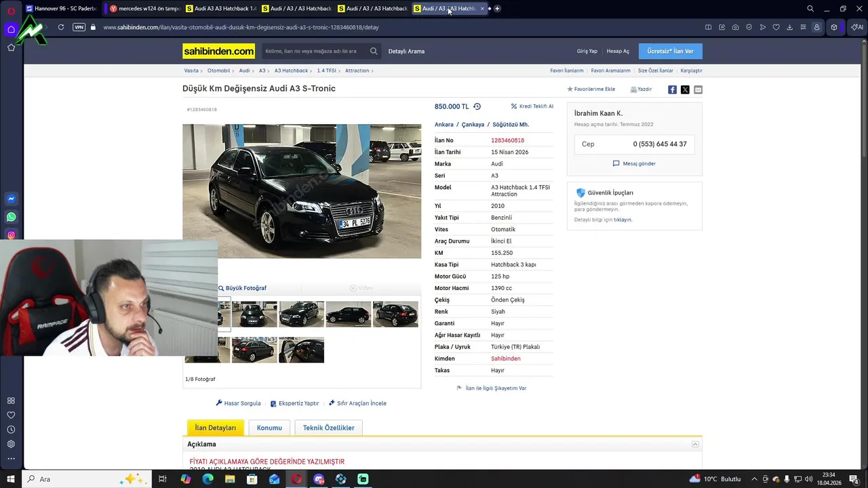The height and width of the screenshot is (488, 868).
Task: Open Opera sidebar bookmarks star icon
Action: [11, 47]
